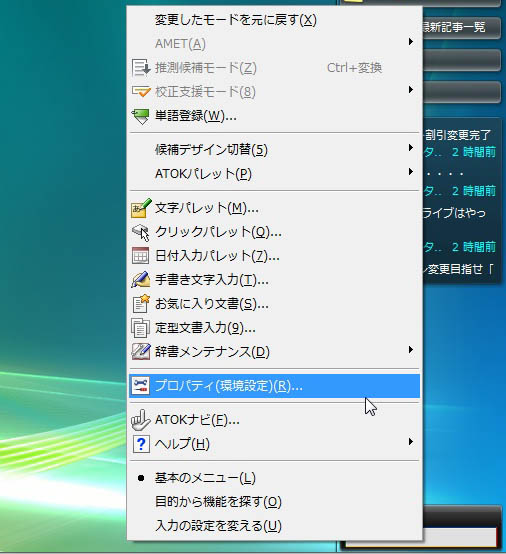Open お気に入り文書(S)... entry
The width and height of the screenshot is (506, 554).
274,304
